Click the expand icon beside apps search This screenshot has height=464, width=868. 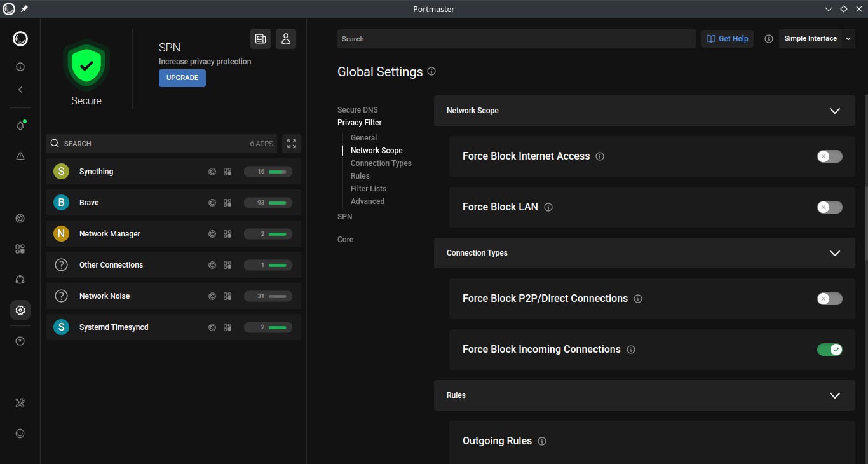click(x=292, y=144)
